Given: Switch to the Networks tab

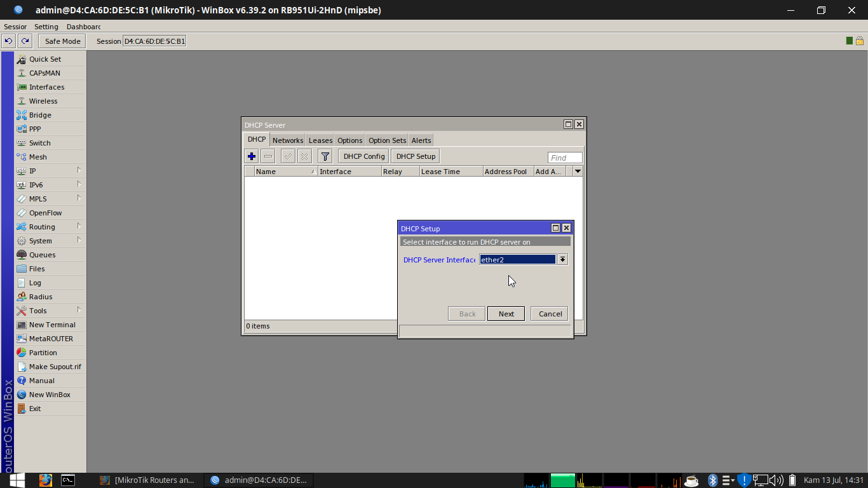Looking at the screenshot, I should (288, 140).
